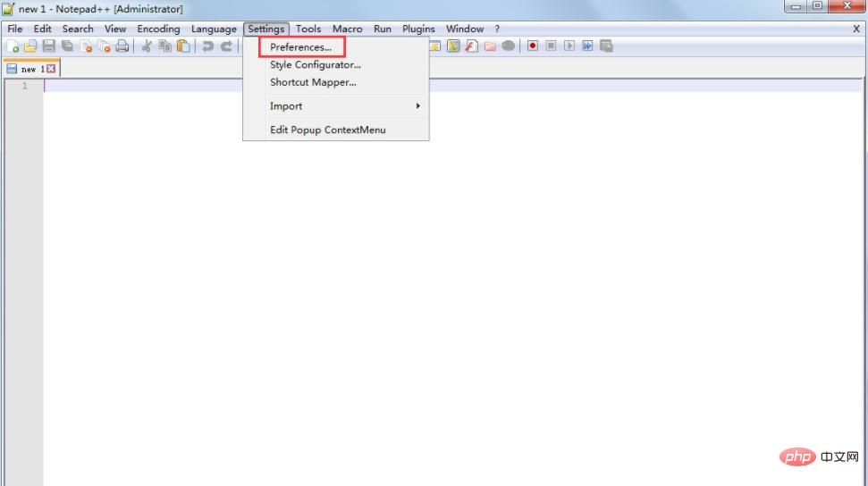The width and height of the screenshot is (868, 486).
Task: Create a new file with toolbar icon
Action: click(x=13, y=46)
